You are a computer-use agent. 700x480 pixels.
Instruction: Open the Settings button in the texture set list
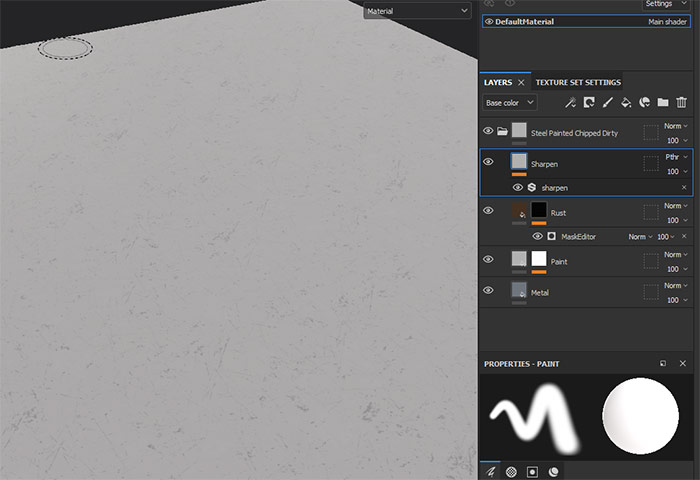[665, 4]
